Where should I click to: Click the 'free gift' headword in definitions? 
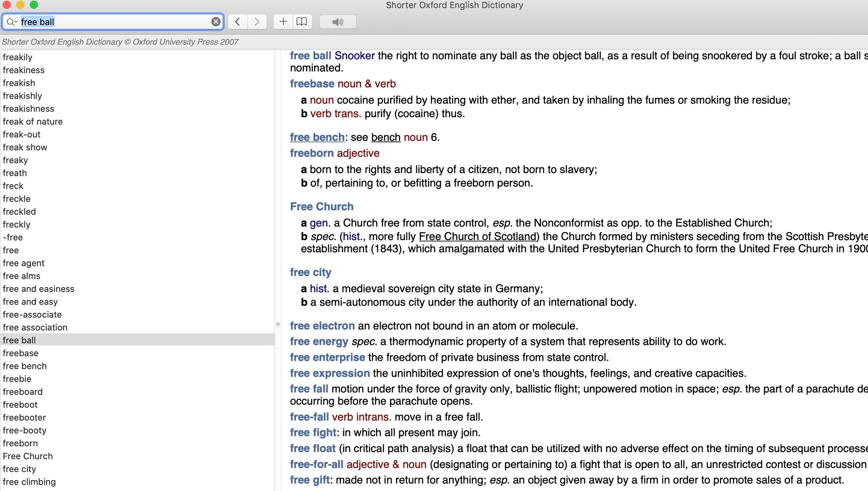tap(310, 480)
